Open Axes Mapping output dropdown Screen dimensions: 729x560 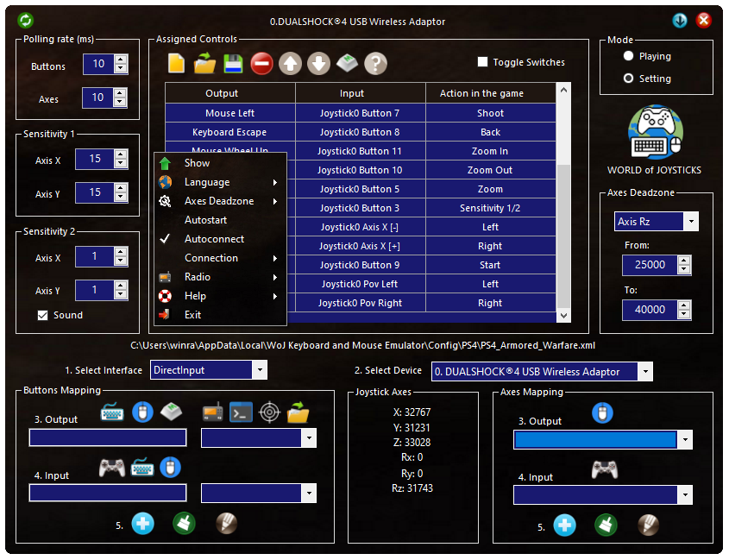pyautogui.click(x=685, y=439)
